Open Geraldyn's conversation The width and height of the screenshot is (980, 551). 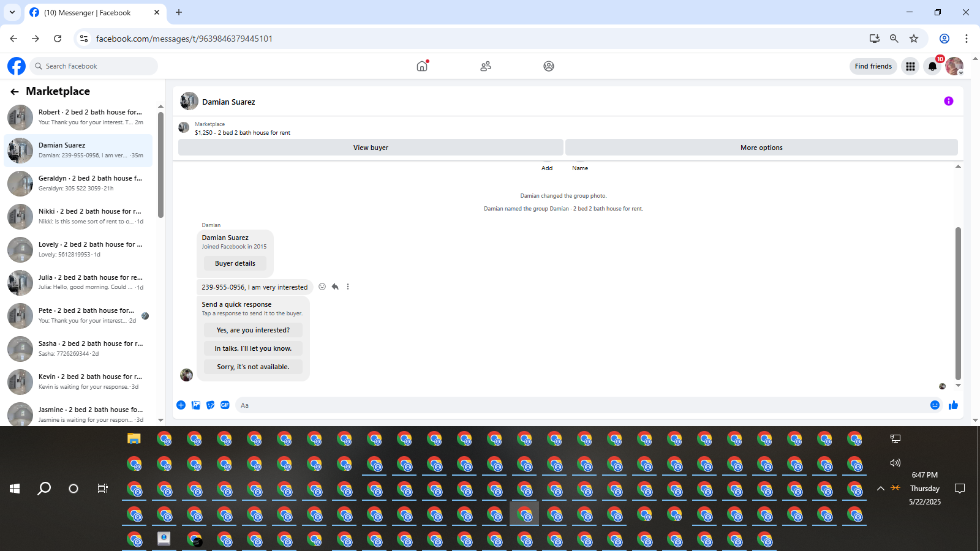click(78, 184)
